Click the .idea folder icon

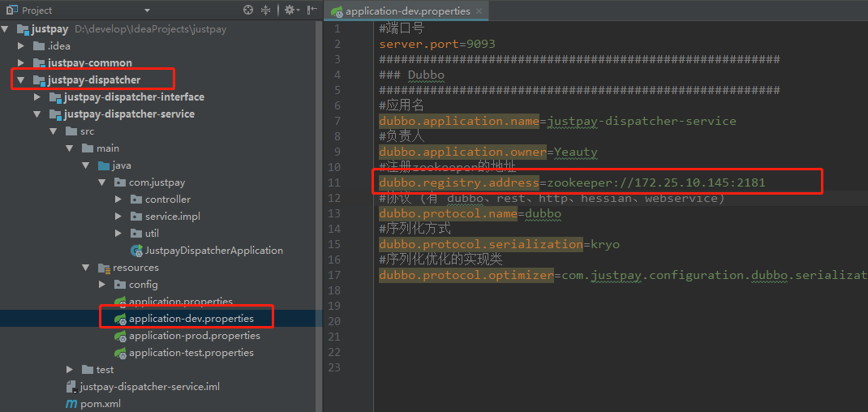pos(39,46)
